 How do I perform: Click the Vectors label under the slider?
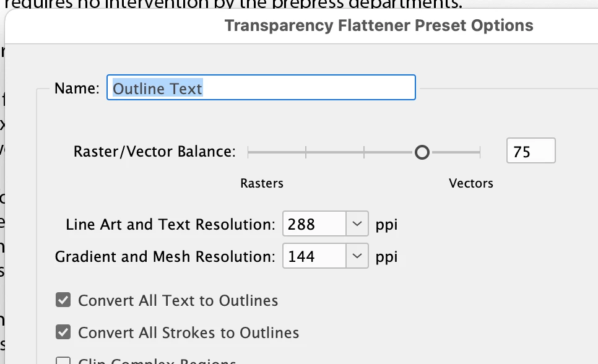(471, 183)
